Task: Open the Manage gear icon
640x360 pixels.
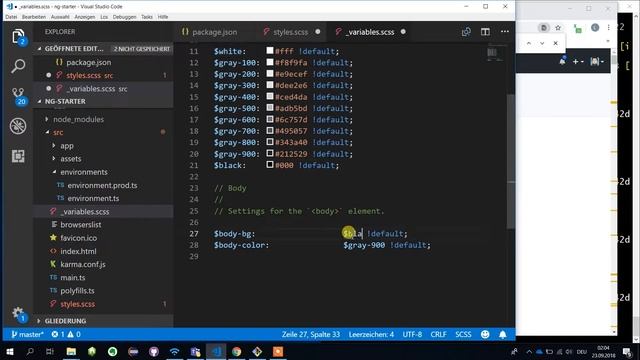Action: 18,313
